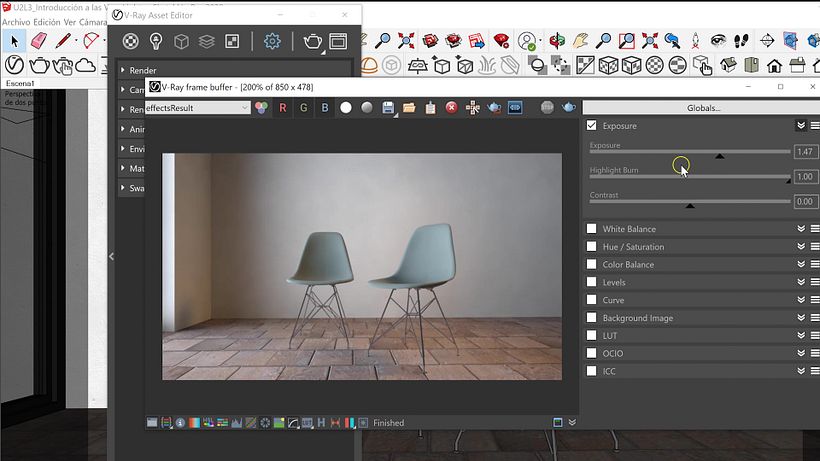Click the V-Ray teapot render icon in SketchUp toolbar
Image resolution: width=820 pixels, height=461 pixels.
(39, 66)
